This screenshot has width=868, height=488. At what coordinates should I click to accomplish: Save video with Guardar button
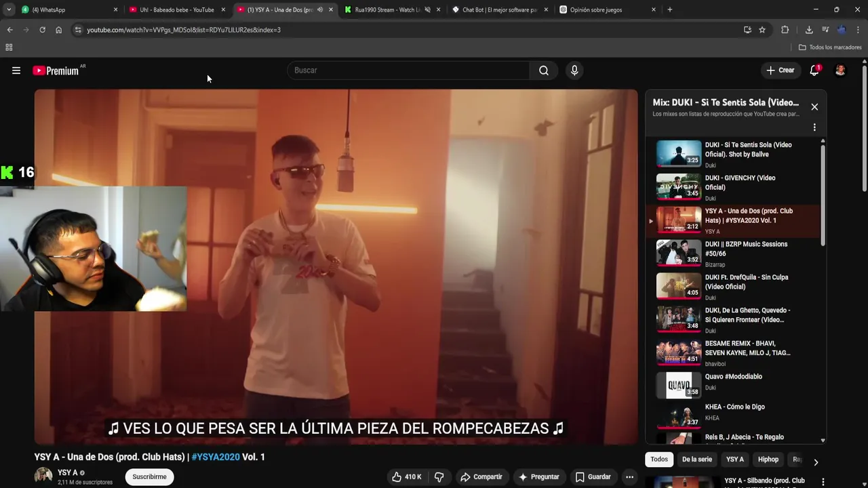coord(593,477)
